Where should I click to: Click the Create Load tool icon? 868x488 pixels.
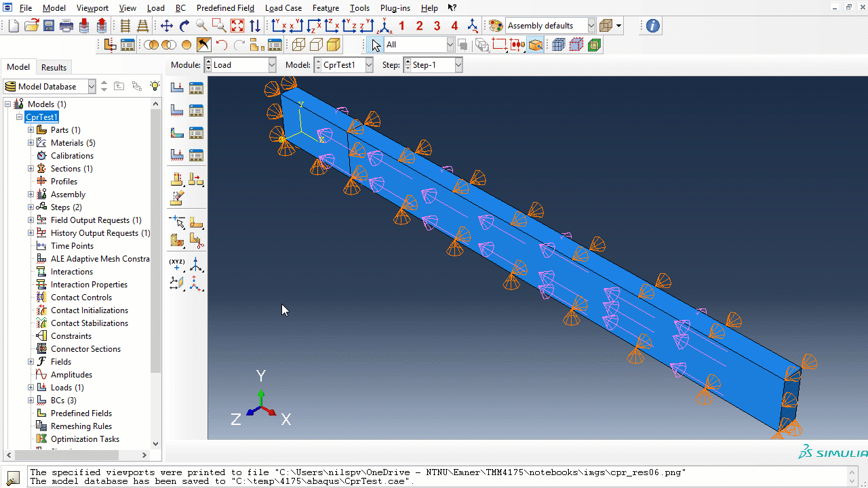(177, 88)
